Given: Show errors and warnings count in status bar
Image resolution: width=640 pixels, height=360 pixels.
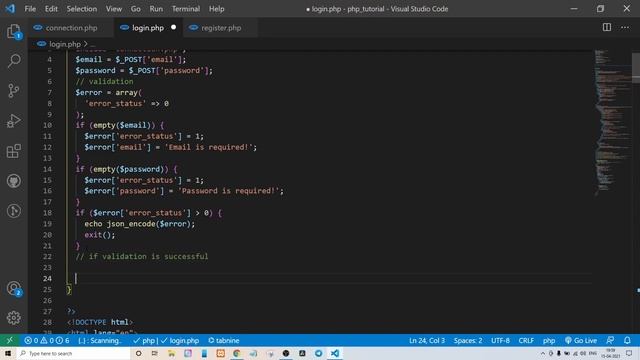Looking at the screenshot, I should coord(46,340).
